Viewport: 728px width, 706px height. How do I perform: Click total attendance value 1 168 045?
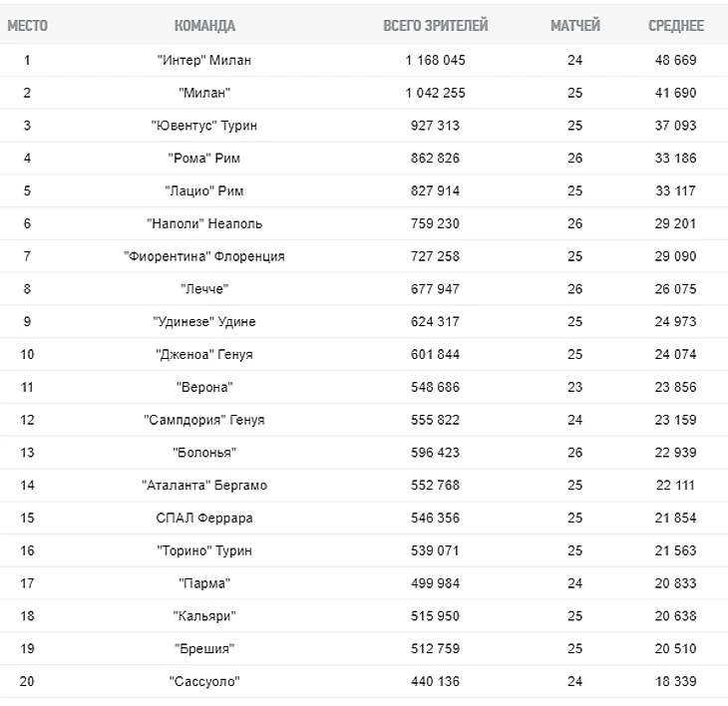click(x=436, y=60)
